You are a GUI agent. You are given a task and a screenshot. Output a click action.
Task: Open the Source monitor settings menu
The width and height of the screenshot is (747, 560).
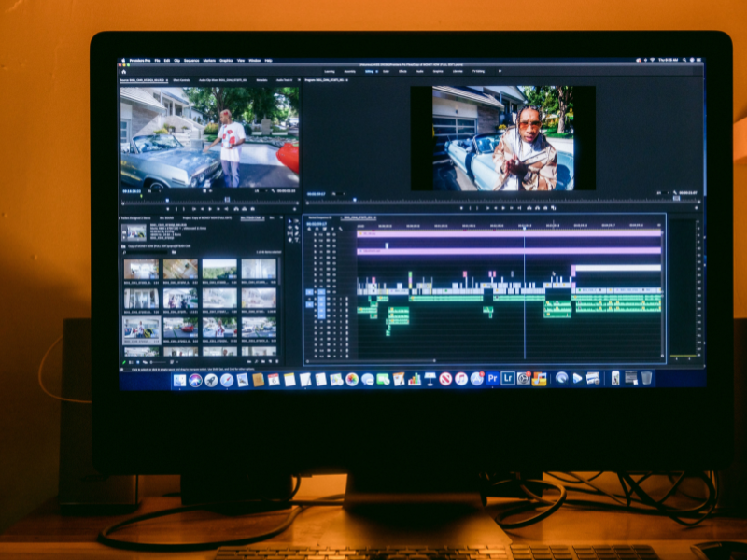tap(274, 192)
